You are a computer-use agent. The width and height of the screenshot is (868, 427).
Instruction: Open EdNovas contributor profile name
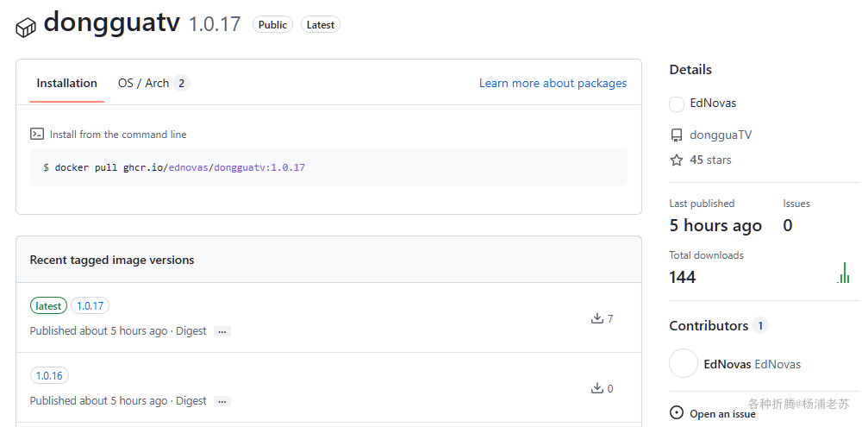tap(727, 364)
